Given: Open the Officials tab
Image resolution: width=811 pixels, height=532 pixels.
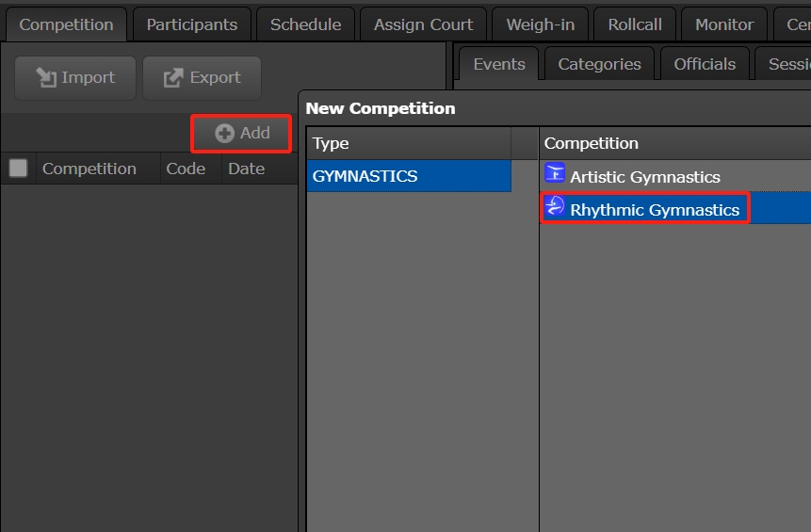Looking at the screenshot, I should pyautogui.click(x=705, y=64).
